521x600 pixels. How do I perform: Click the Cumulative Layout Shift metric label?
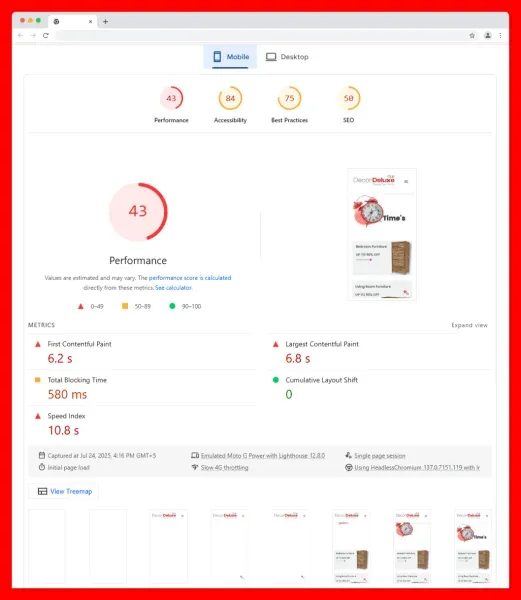[x=322, y=380]
